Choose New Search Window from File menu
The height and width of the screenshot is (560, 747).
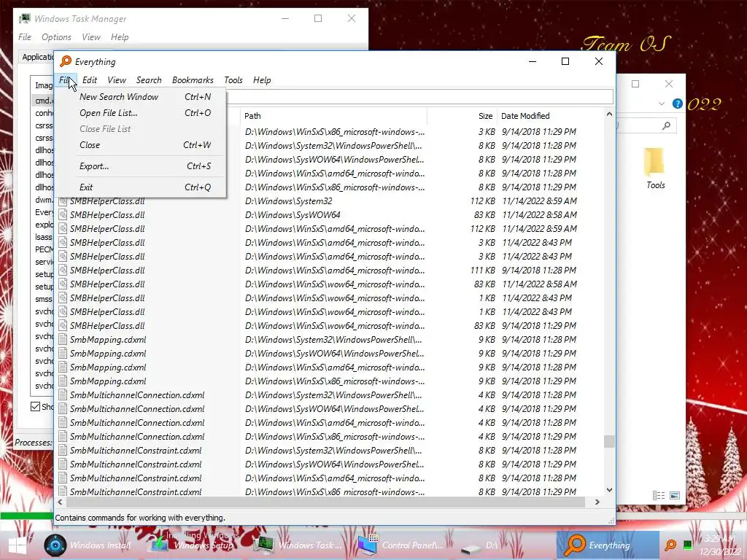(141, 97)
